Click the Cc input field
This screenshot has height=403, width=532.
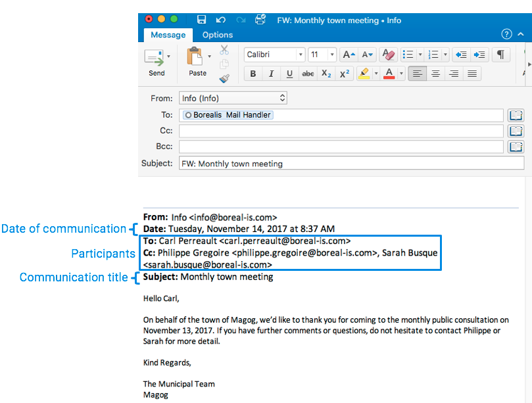point(341,131)
